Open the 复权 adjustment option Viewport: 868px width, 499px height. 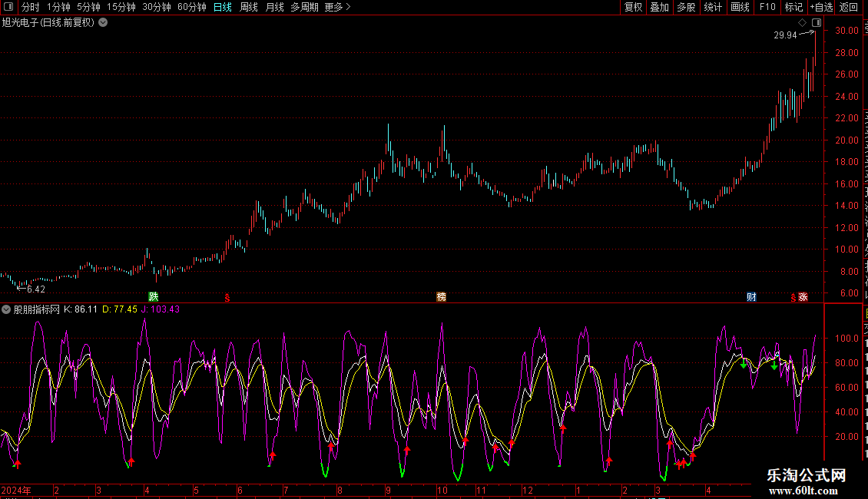coord(633,7)
